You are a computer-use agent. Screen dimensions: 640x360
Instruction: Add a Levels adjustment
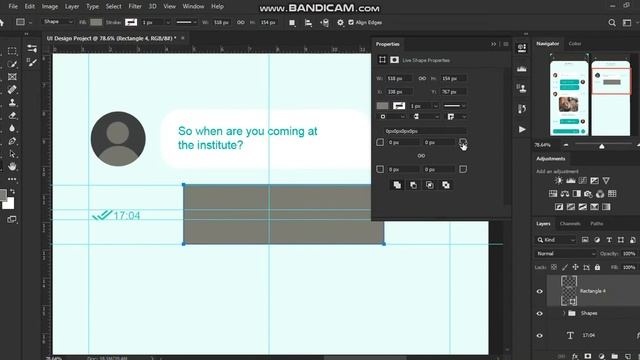tap(571, 181)
